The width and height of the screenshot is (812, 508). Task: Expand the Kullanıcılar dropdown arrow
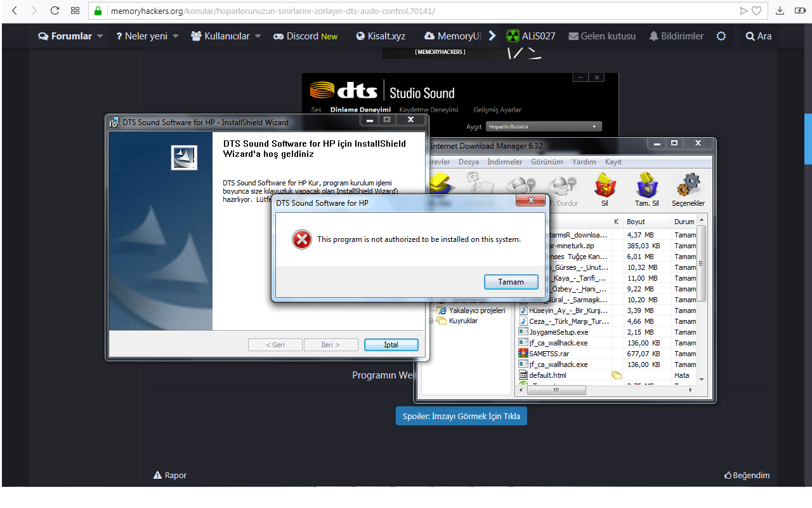click(x=258, y=36)
